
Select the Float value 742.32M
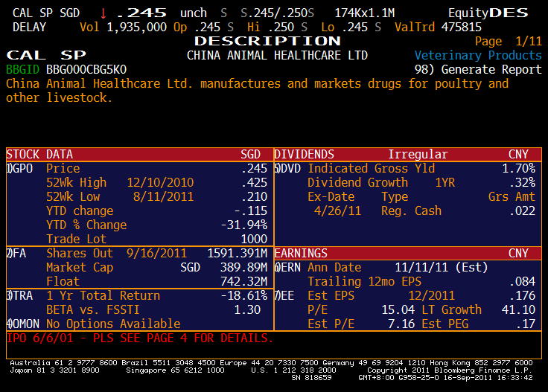click(x=244, y=282)
